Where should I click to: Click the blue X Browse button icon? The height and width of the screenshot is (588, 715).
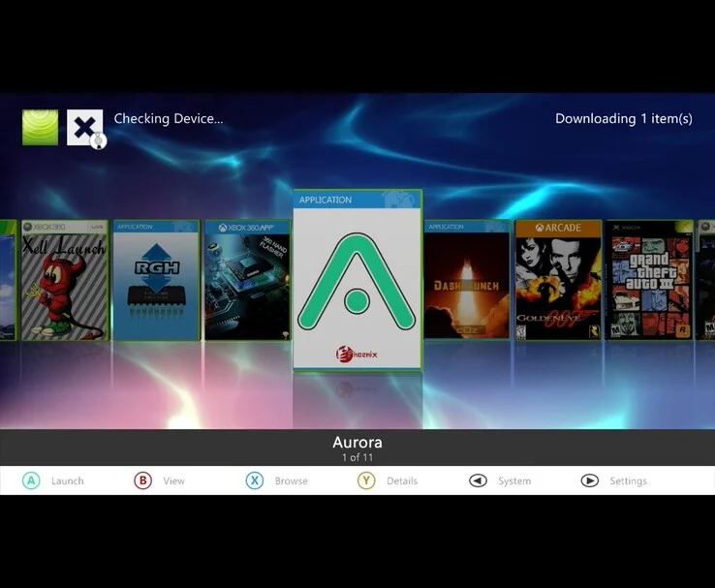[x=255, y=480]
